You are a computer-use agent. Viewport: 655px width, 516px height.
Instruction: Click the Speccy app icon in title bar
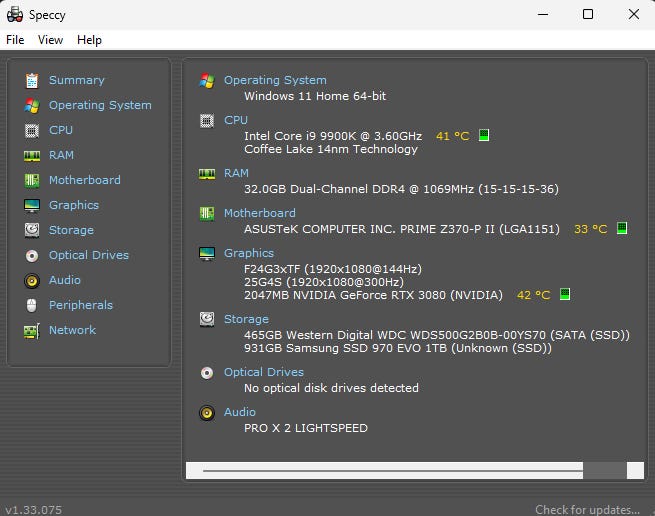click(15, 14)
